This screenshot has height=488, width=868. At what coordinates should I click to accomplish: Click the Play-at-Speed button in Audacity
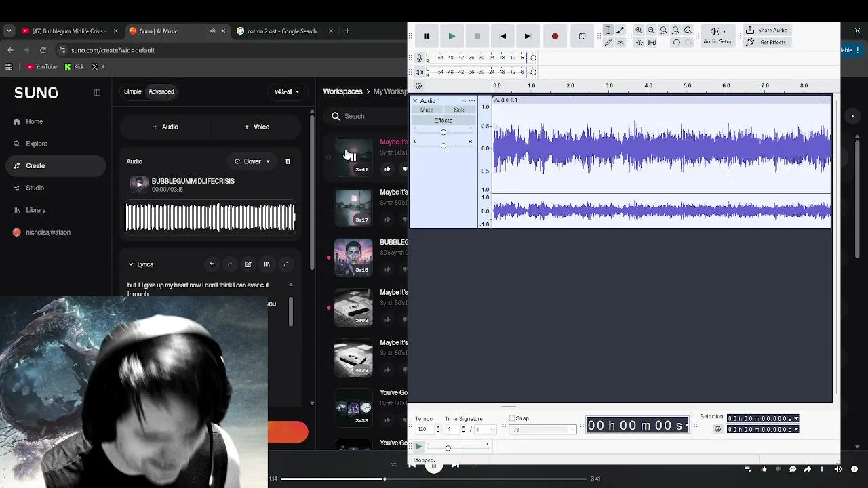[419, 447]
